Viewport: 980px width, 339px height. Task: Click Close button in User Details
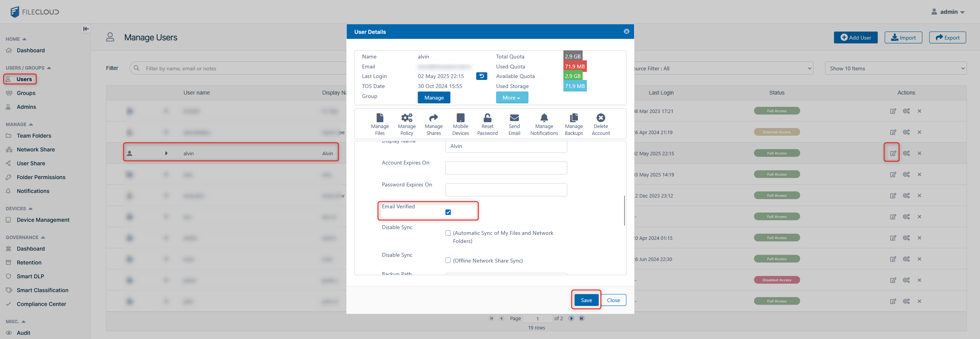point(613,300)
